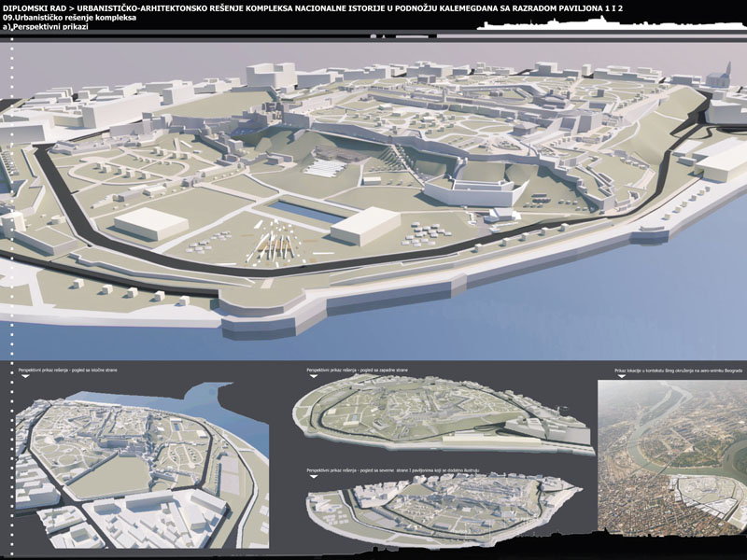Open the large main perspective rendering
This screenshot has width=747, height=560.
[x=373, y=200]
